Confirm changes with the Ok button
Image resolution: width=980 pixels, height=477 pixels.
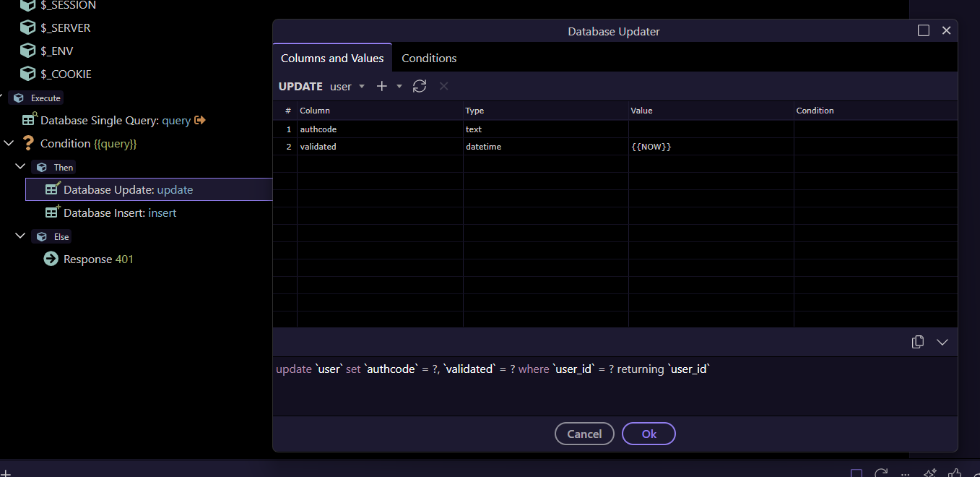tap(649, 434)
